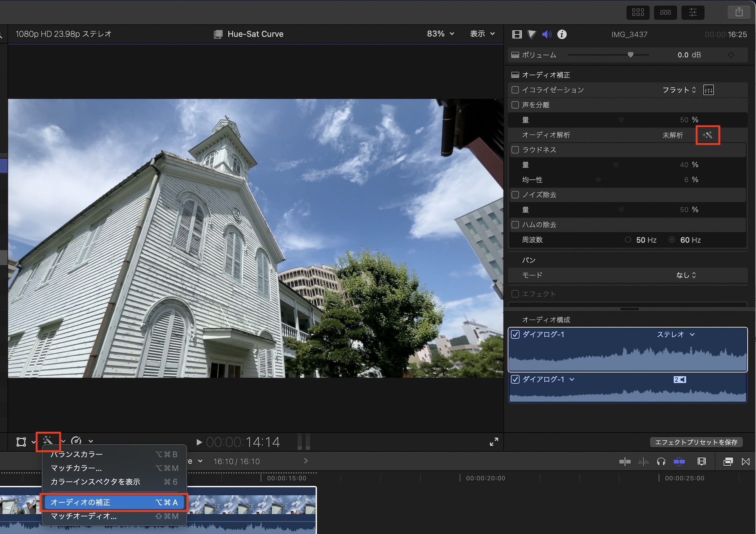
Task: Toggle viewer full screen mode
Action: [x=494, y=441]
